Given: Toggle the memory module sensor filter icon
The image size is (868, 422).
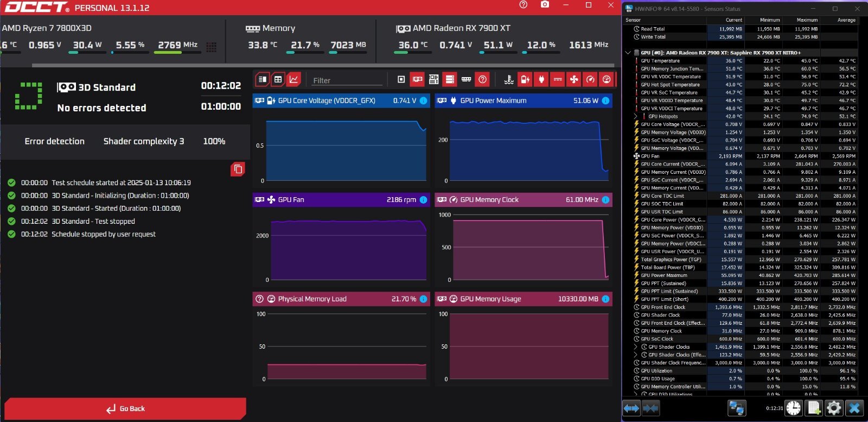Looking at the screenshot, I should tap(466, 79).
